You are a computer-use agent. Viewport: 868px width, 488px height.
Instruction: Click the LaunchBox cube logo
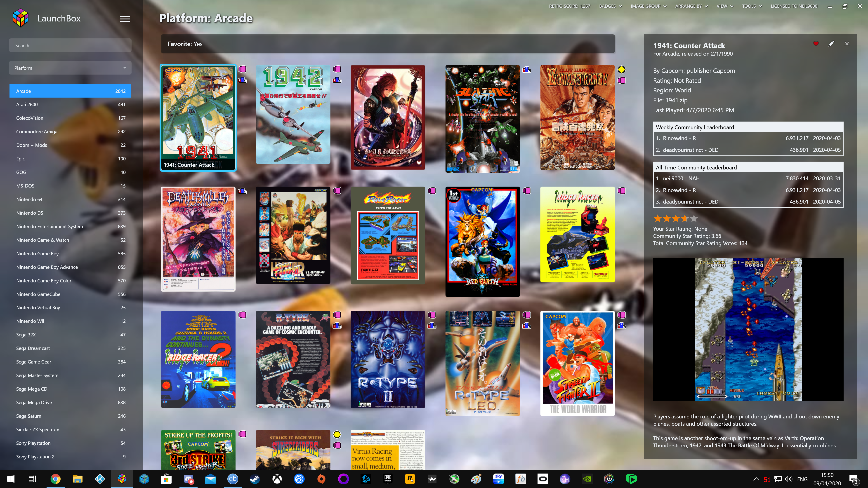pyautogui.click(x=21, y=18)
